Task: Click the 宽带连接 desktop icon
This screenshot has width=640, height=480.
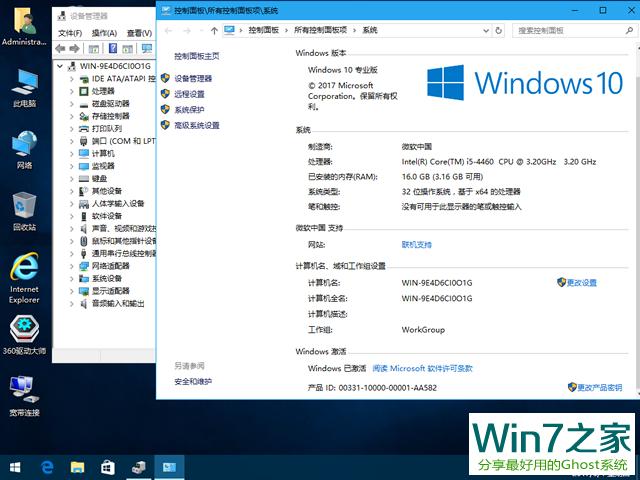Action: 24,397
